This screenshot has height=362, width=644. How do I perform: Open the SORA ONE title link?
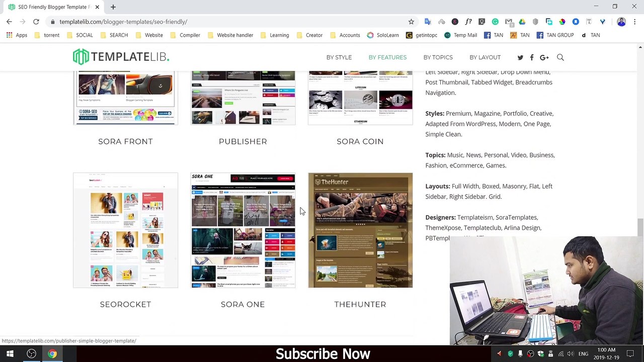[x=243, y=304]
